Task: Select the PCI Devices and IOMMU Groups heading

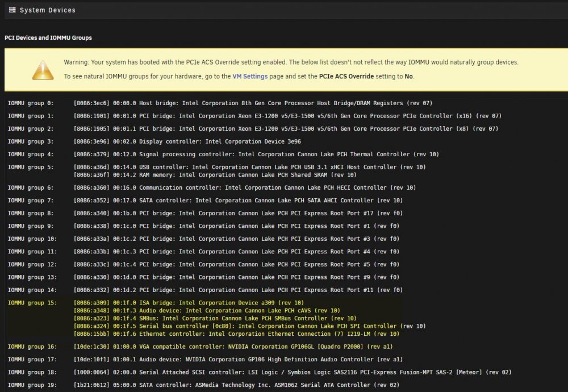Action: coord(48,37)
